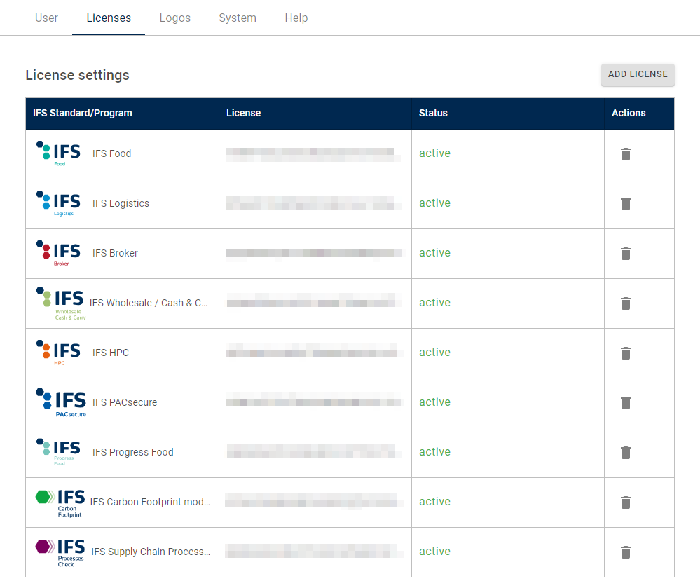
Task: Select the 'IFS Carbon Footprint mod...' name
Action: coord(150,502)
